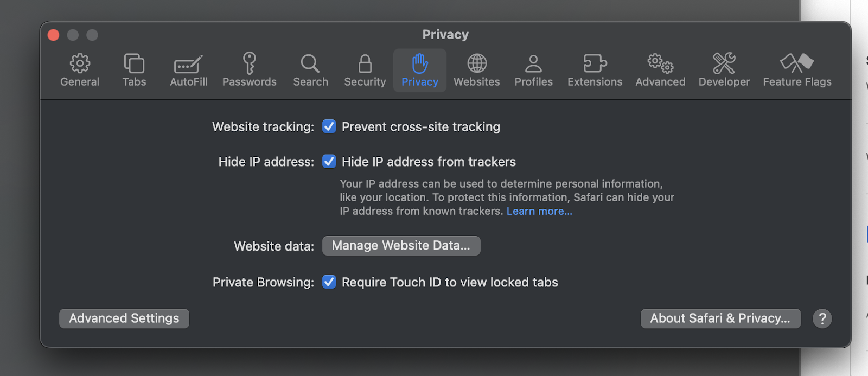Disable Hide IP address from trackers
Screen dimensions: 868x376
pos(329,162)
